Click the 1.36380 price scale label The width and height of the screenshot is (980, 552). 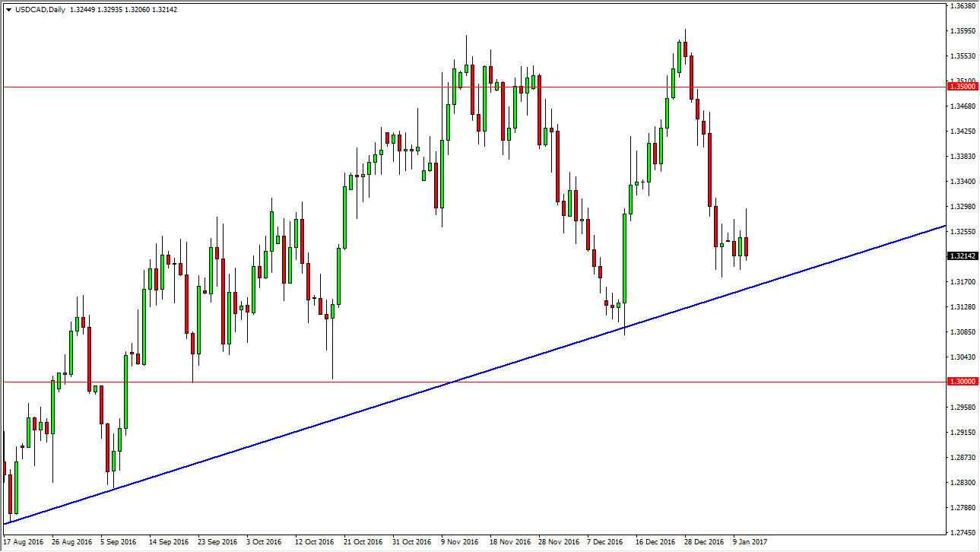point(963,6)
